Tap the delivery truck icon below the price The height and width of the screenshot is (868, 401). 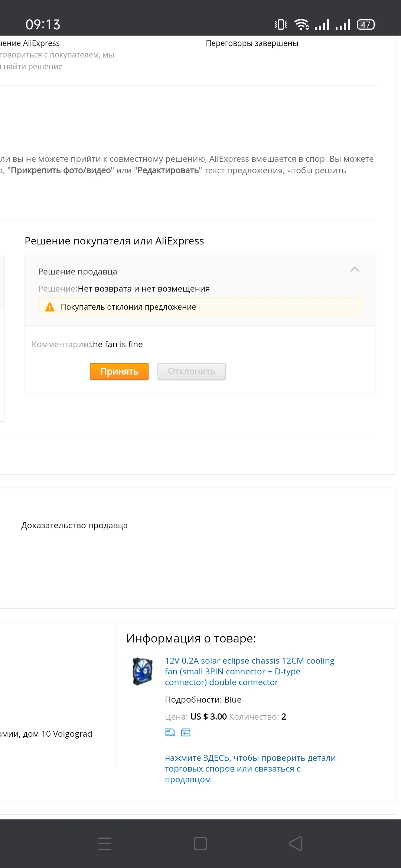(x=170, y=732)
